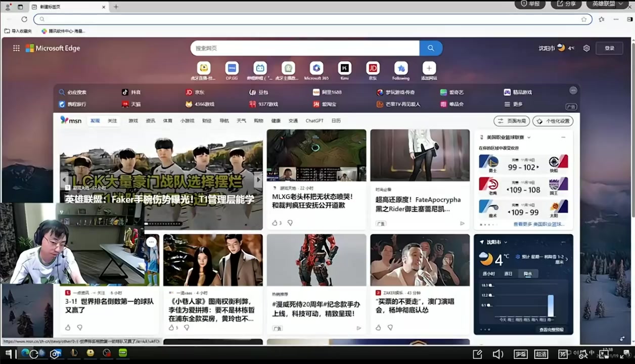Image resolution: width=635 pixels, height=364 pixels.
Task: Toggle the 超清 quality button in the bottom bar
Action: click(x=541, y=354)
